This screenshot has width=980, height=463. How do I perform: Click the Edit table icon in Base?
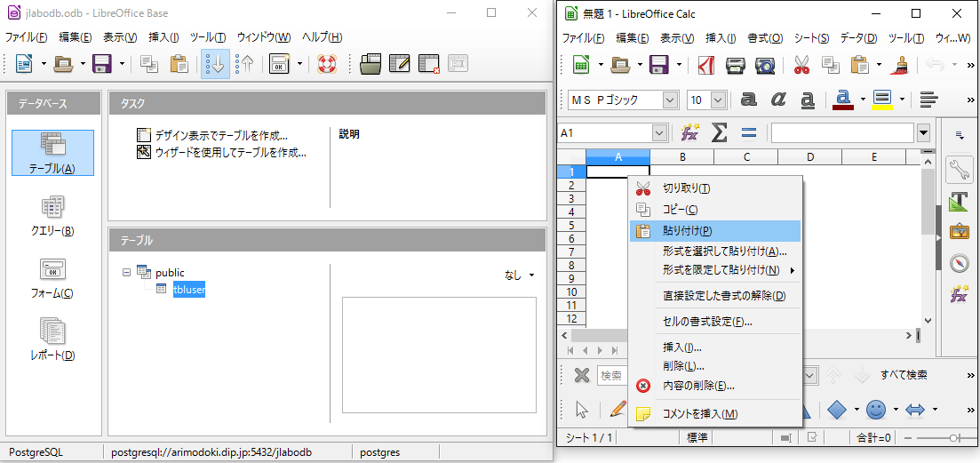click(400, 63)
